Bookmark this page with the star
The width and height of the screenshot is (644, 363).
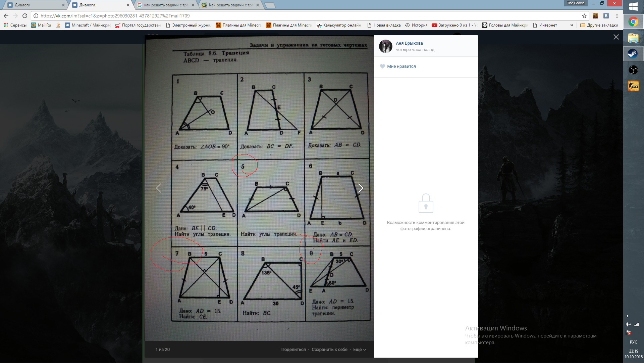584,16
